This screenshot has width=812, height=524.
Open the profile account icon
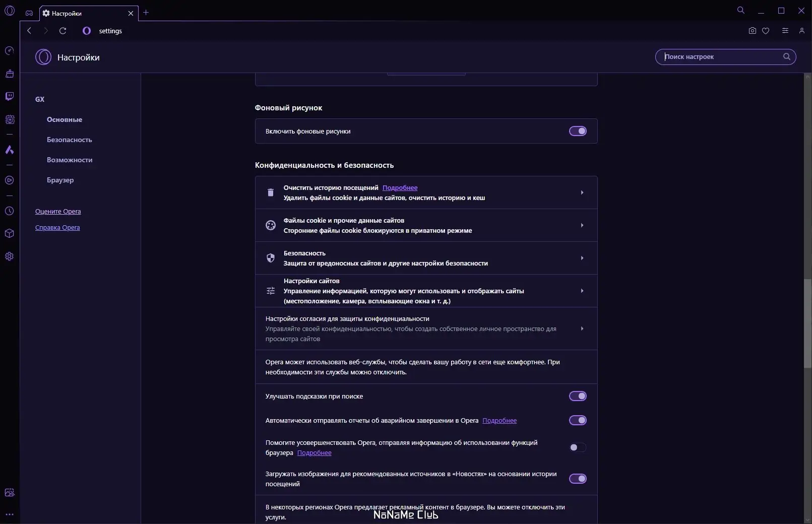pos(801,31)
